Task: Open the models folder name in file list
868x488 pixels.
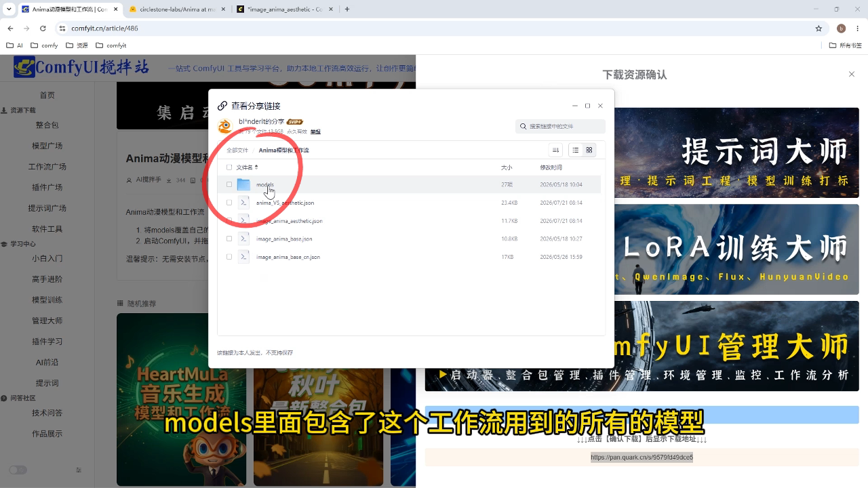Action: point(265,184)
